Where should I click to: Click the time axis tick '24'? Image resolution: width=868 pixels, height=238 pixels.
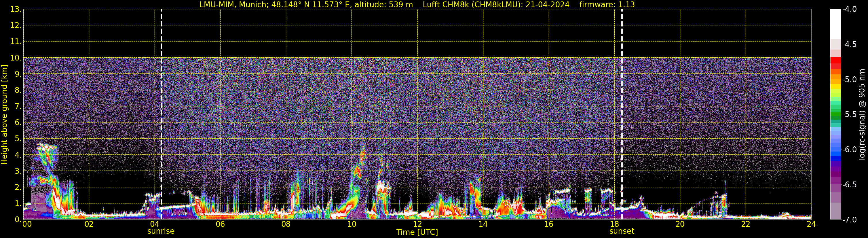click(x=811, y=224)
